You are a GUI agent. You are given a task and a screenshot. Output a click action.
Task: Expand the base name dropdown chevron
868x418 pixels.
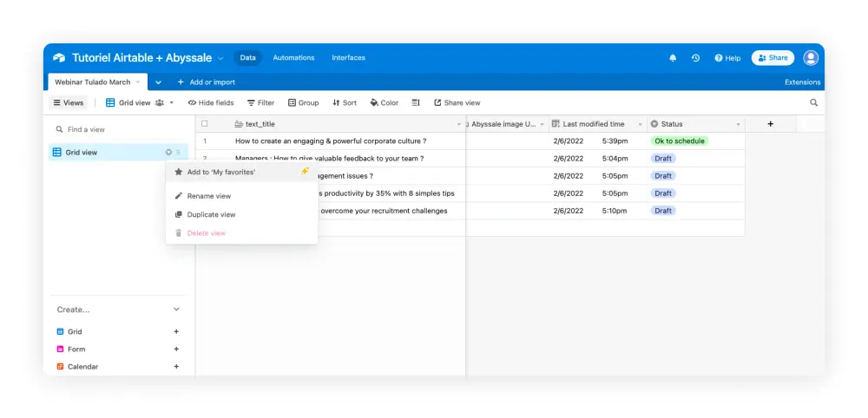coord(220,58)
